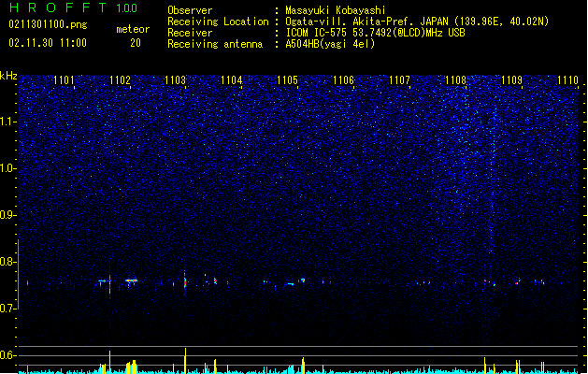
Task: Click the date stamp 02.11.30 11:00
Action: click(x=48, y=43)
